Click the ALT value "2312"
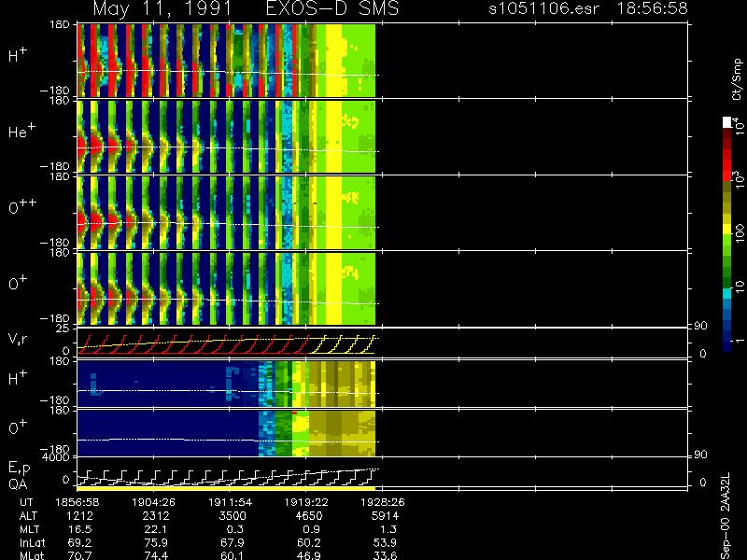The width and height of the screenshot is (747, 560). pos(156,516)
